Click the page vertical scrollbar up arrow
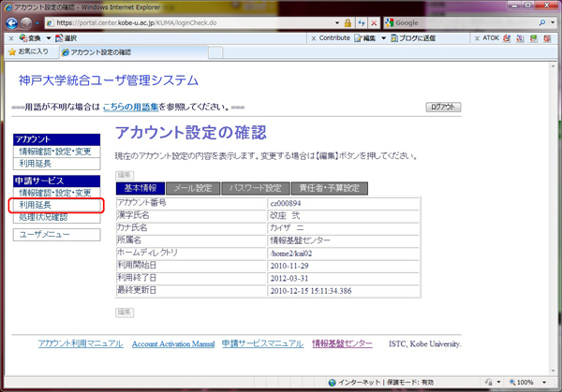 (553, 66)
